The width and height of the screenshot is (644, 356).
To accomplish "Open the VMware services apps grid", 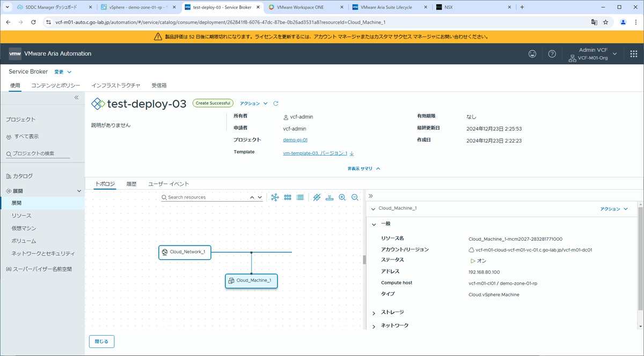I will tap(633, 54).
